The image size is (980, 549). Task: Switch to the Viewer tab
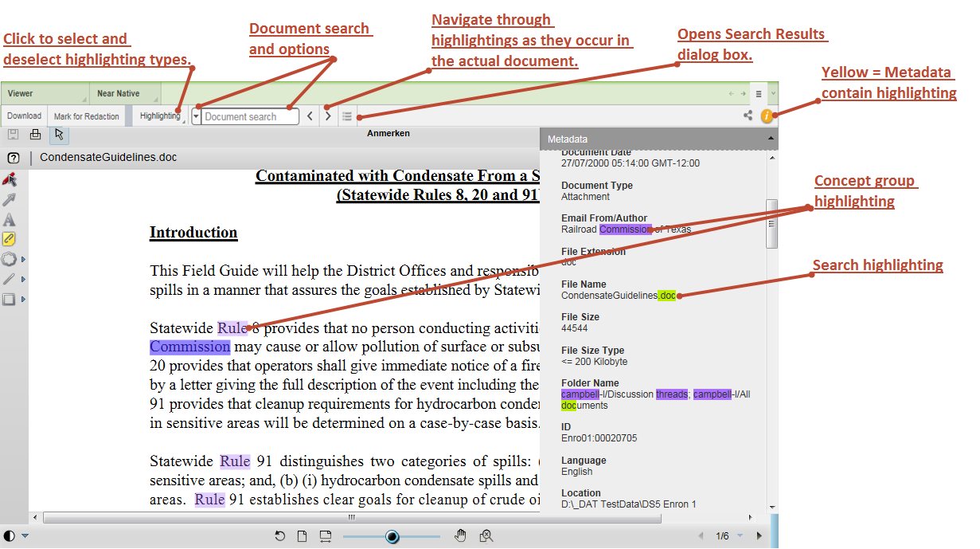(x=21, y=94)
